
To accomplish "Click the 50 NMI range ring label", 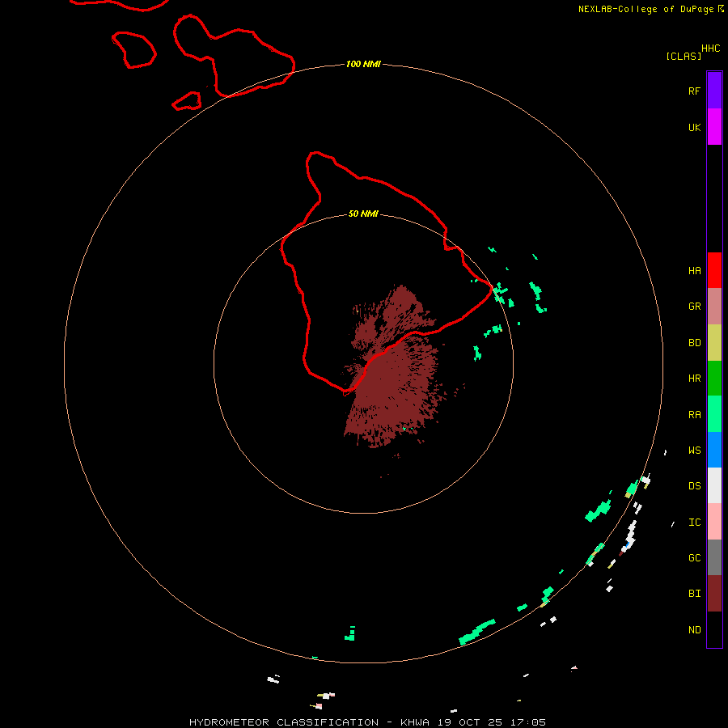I will [x=363, y=214].
